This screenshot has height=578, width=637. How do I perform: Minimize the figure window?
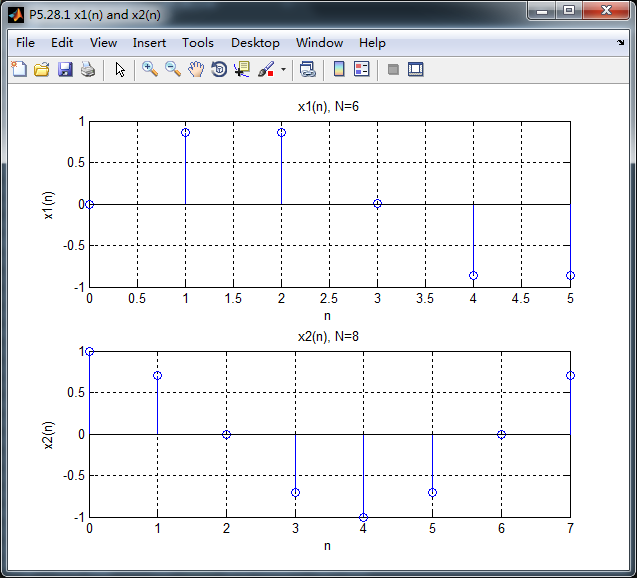(542, 11)
